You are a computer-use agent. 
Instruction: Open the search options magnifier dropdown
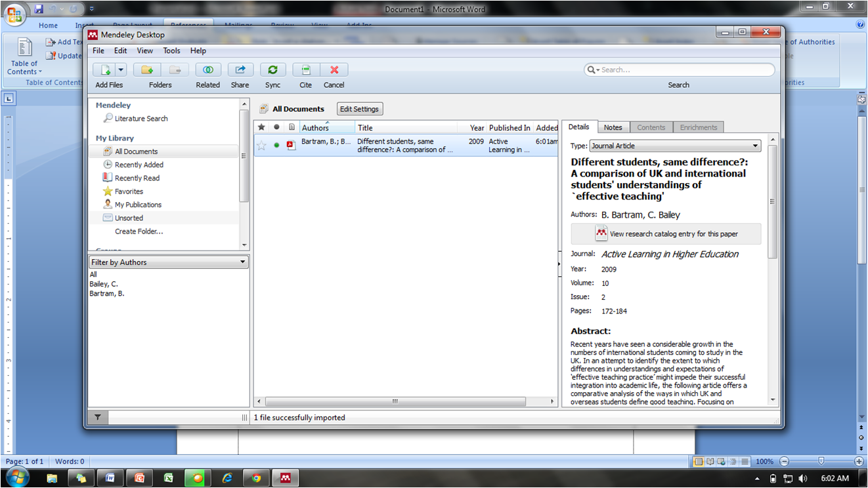point(592,70)
